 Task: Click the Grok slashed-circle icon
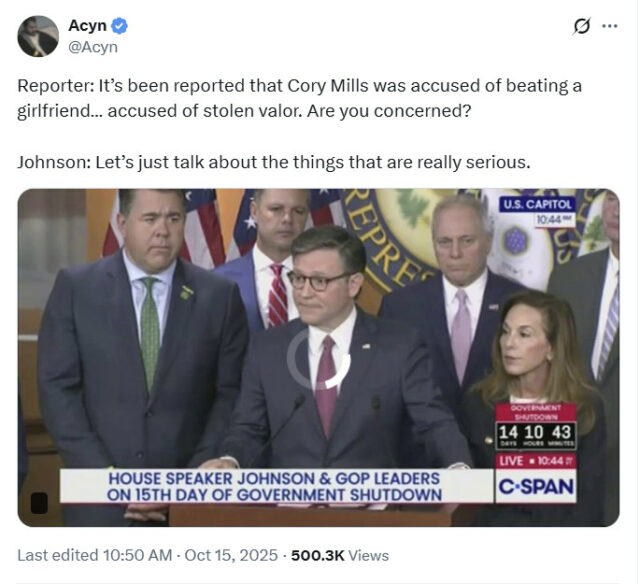click(x=580, y=27)
